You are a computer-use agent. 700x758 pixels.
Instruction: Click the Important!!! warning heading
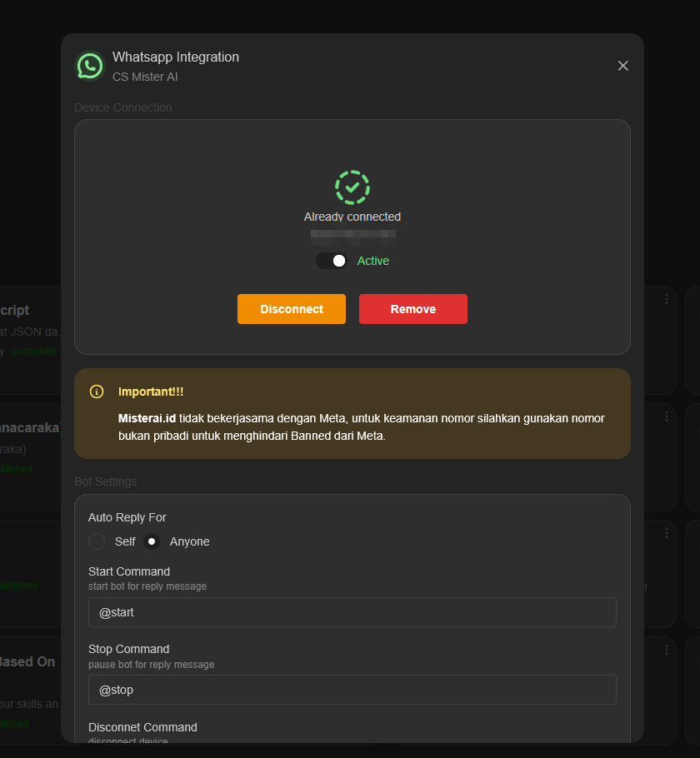(x=151, y=391)
